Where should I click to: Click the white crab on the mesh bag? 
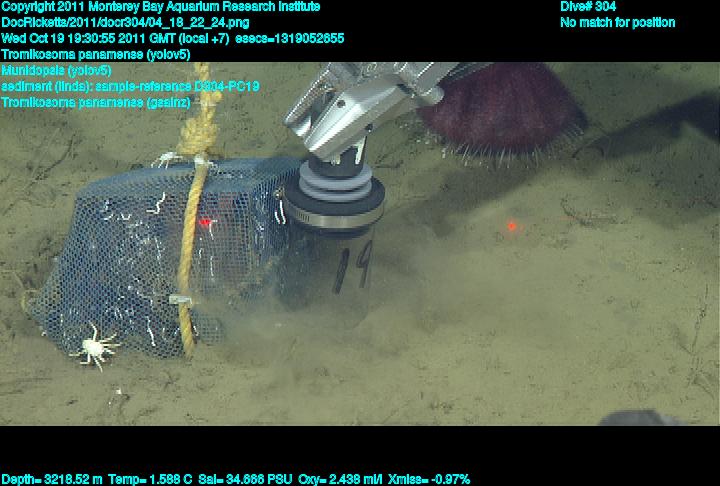click(x=95, y=345)
